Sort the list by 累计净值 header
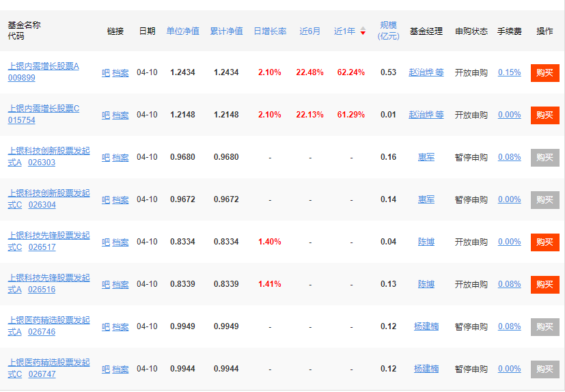The height and width of the screenshot is (392, 565). point(226,31)
